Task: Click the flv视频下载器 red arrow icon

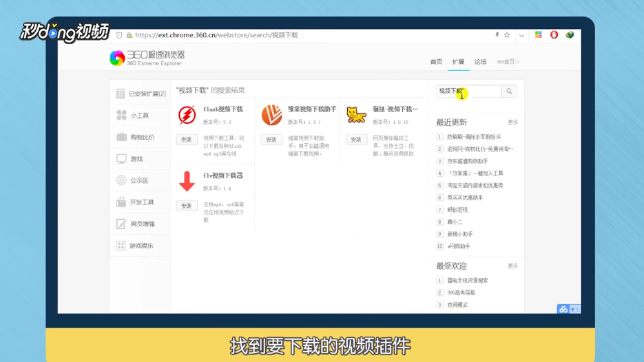Action: (187, 182)
